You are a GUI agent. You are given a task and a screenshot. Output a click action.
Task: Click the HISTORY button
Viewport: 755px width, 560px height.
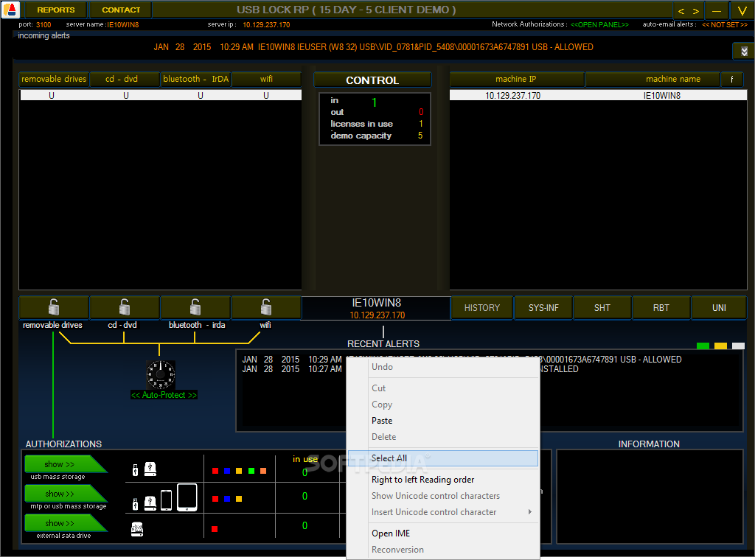[x=482, y=308]
